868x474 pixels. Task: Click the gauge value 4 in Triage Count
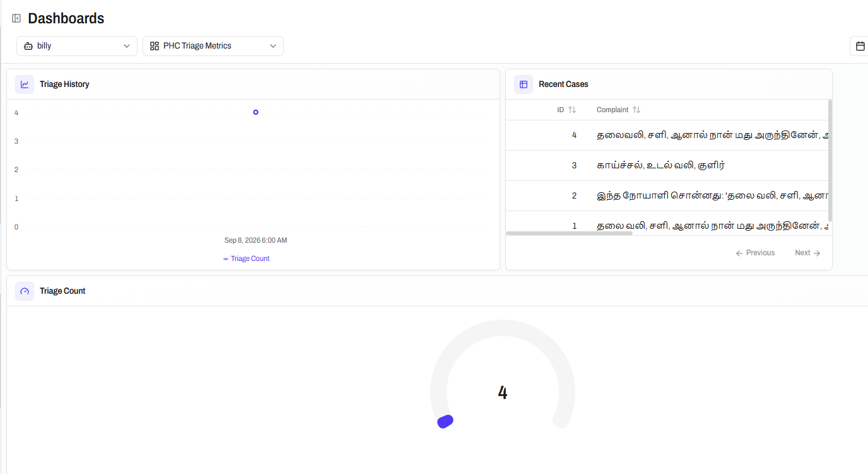[x=503, y=393]
